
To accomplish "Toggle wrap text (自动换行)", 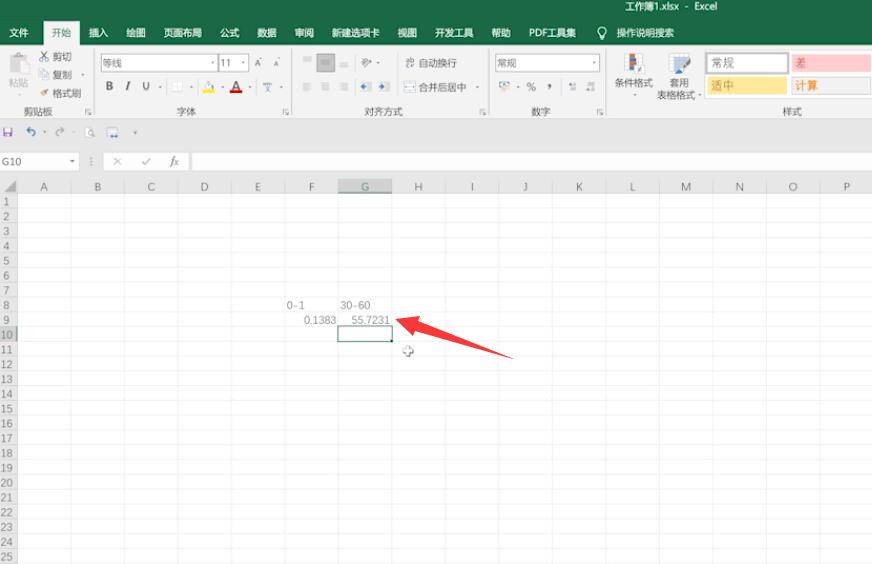I will coord(430,63).
